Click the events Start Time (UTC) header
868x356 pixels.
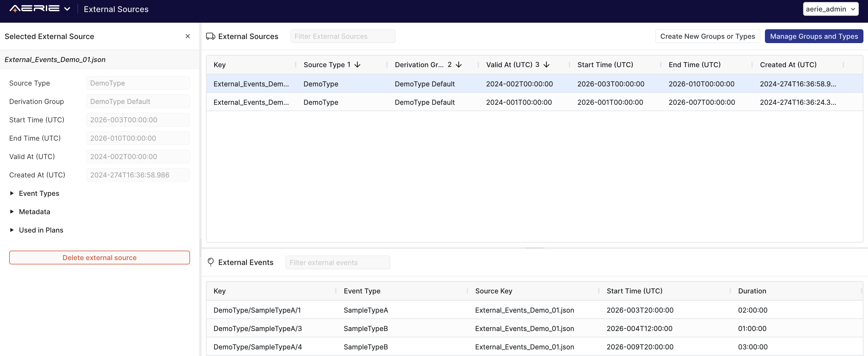tap(634, 291)
